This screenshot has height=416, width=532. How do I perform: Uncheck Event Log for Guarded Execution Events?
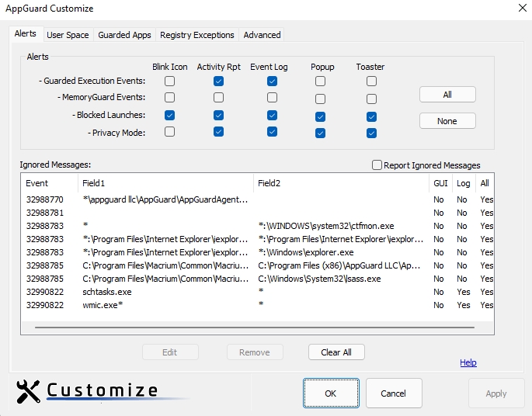tap(272, 81)
